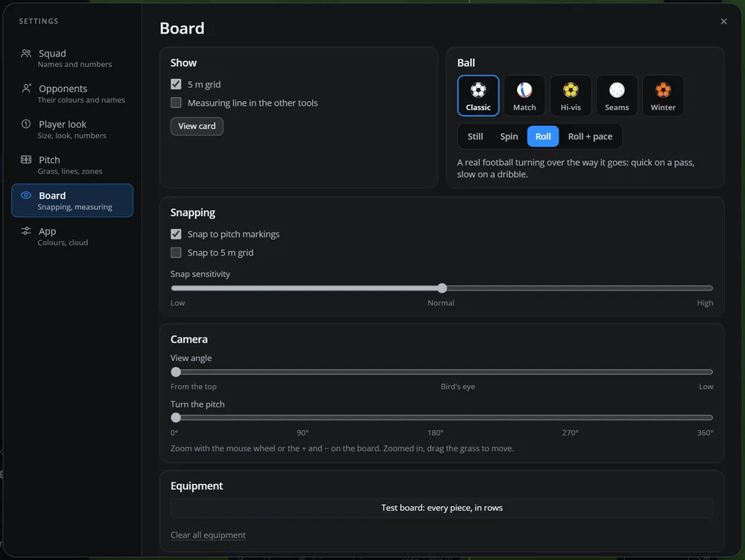The image size is (745, 560).
Task: Click Test board: every piece, in rows
Action: coord(441,508)
